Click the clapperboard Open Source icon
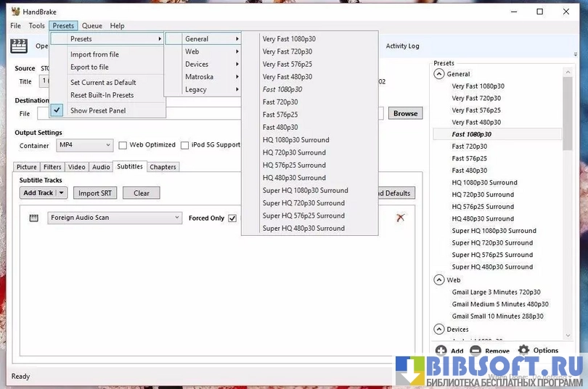Viewport: 588px width, 389px height. tap(20, 46)
